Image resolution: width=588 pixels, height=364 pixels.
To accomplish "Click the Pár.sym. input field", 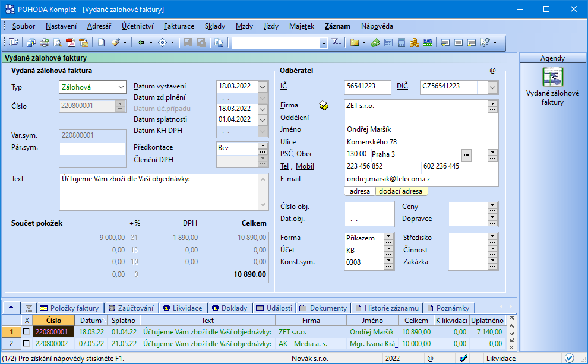I will (93, 148).
